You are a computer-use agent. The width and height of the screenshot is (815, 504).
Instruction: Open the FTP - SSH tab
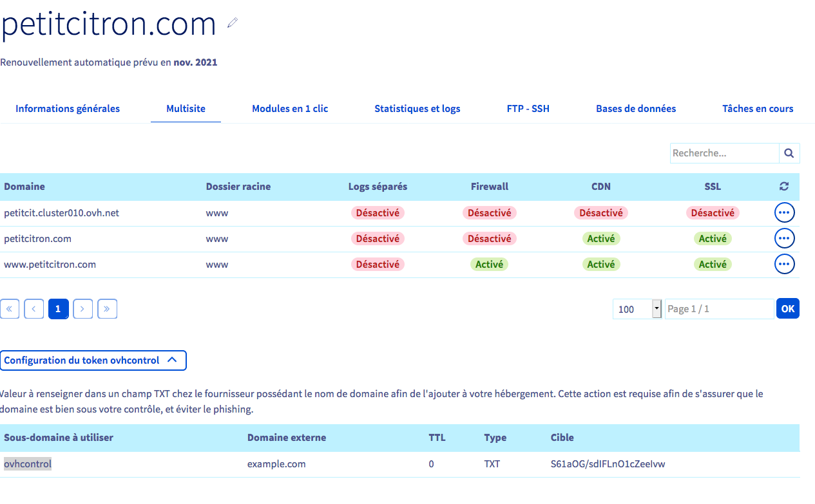point(528,109)
